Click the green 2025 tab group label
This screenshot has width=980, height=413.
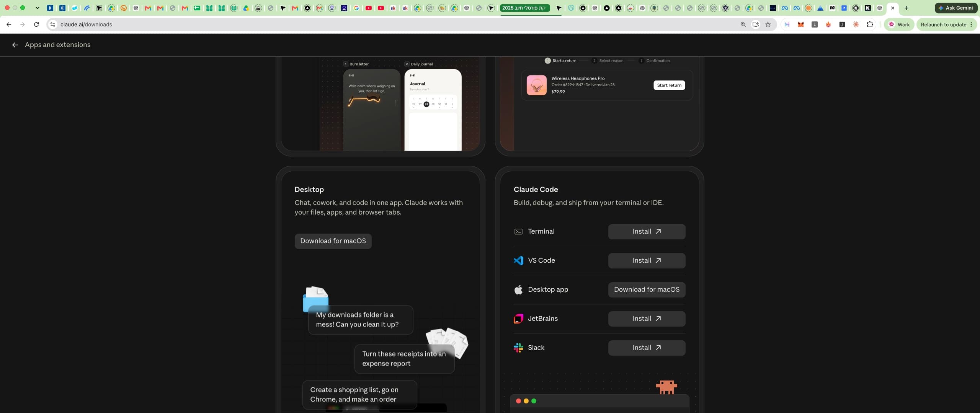(524, 8)
